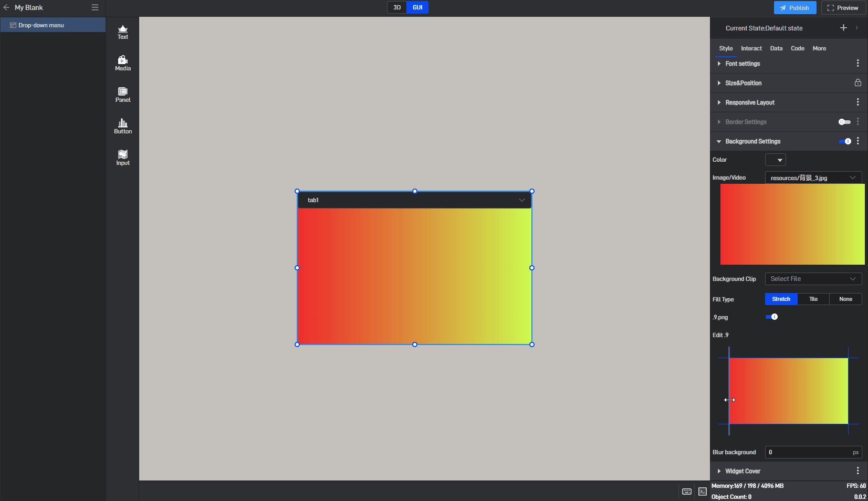Open the Text widget category

tap(123, 32)
